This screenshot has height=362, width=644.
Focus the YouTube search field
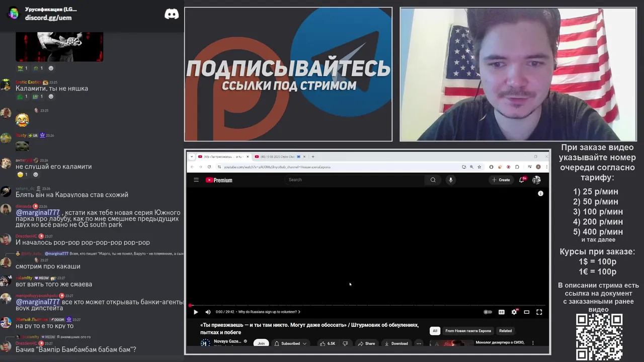click(x=355, y=179)
